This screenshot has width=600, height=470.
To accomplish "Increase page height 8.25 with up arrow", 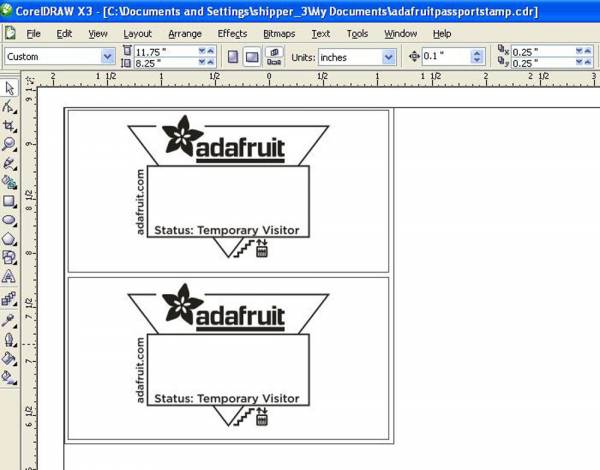I will point(211,62).
